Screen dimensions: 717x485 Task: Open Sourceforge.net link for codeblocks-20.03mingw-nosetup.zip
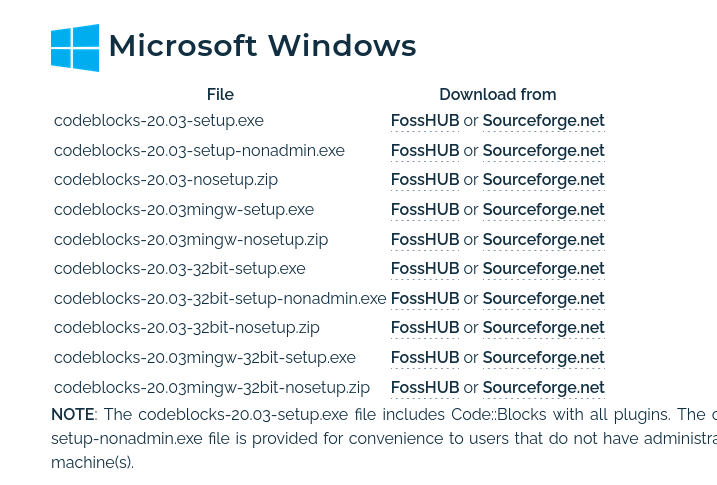coord(544,239)
